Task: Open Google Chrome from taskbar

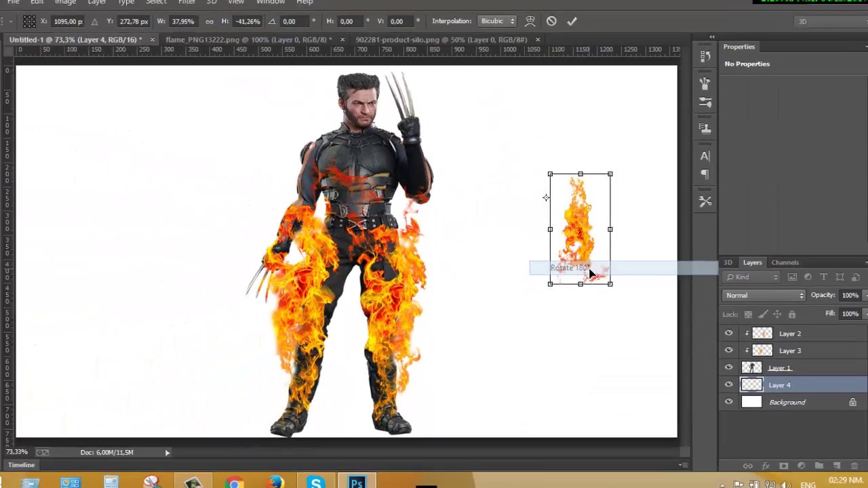Action: click(x=235, y=483)
